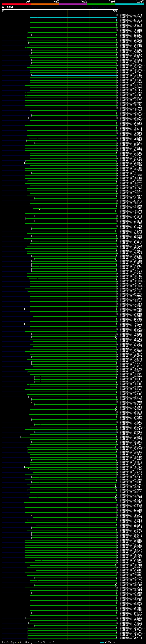Select hit label UniRef100_A7JT77
The height and width of the screenshot is (644, 146).
point(131,354)
